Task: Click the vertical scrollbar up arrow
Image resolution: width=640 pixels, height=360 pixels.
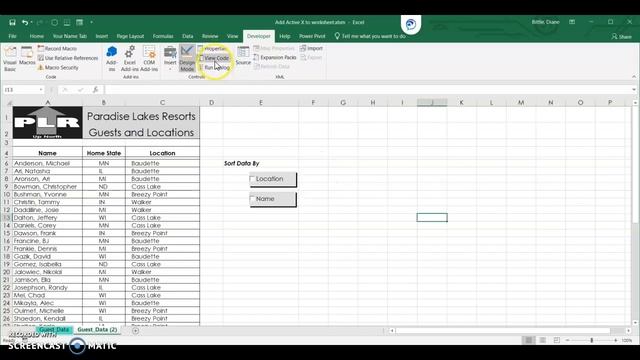Action: [635, 102]
